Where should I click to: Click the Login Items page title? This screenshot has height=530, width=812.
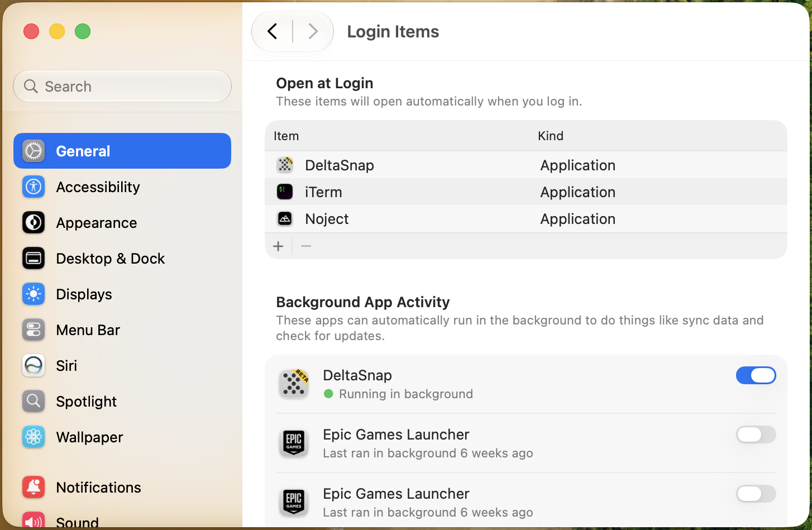click(393, 31)
